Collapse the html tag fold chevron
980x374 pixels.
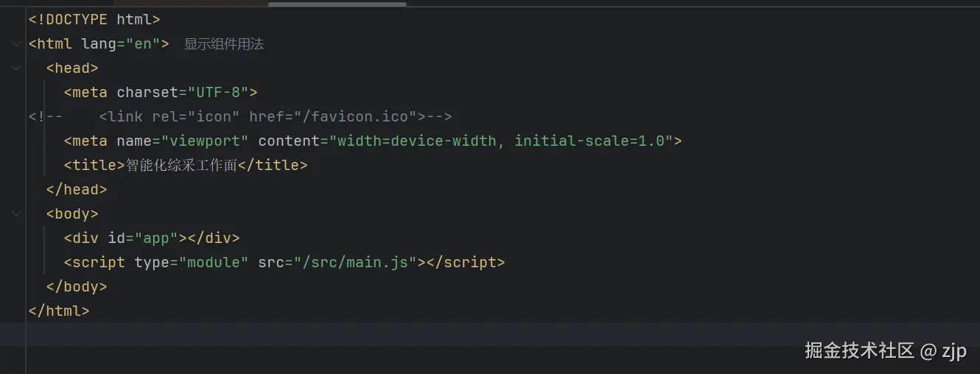click(x=16, y=44)
